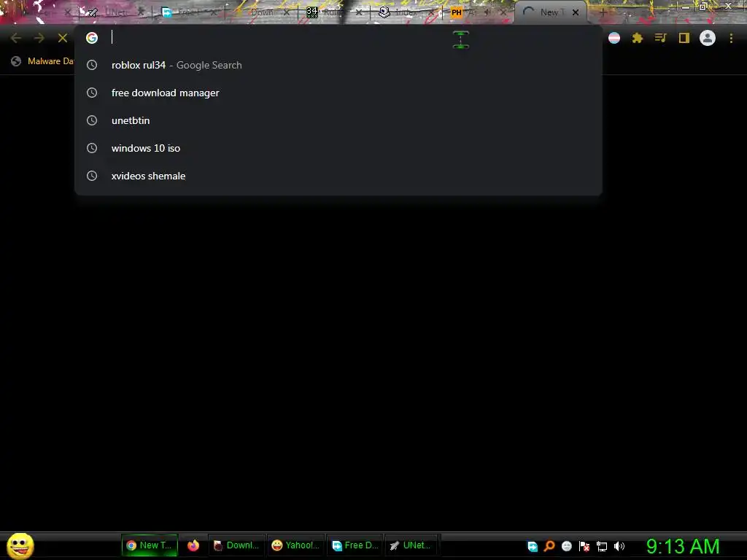747x560 pixels.
Task: Click the forward navigation arrow
Action: point(39,38)
